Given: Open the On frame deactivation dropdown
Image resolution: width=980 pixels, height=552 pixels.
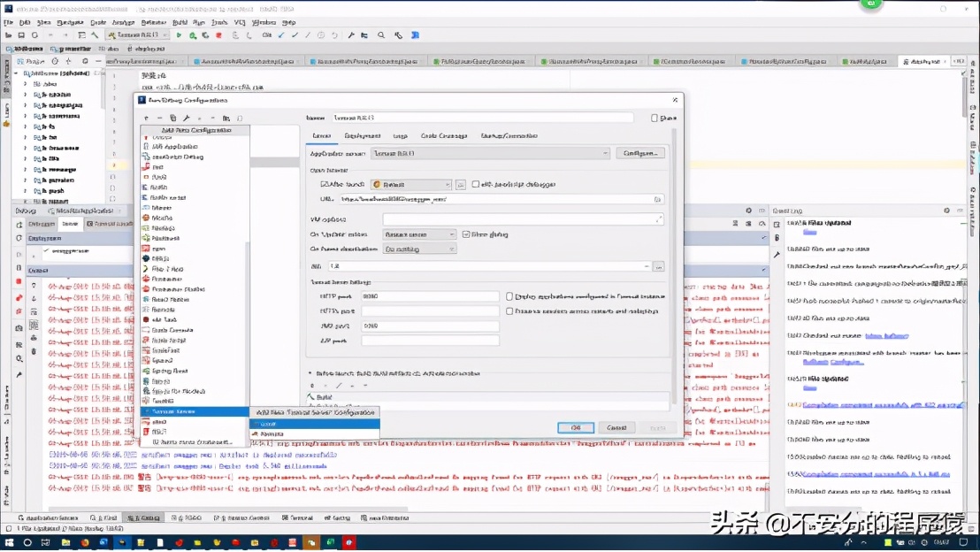Looking at the screenshot, I should (419, 249).
